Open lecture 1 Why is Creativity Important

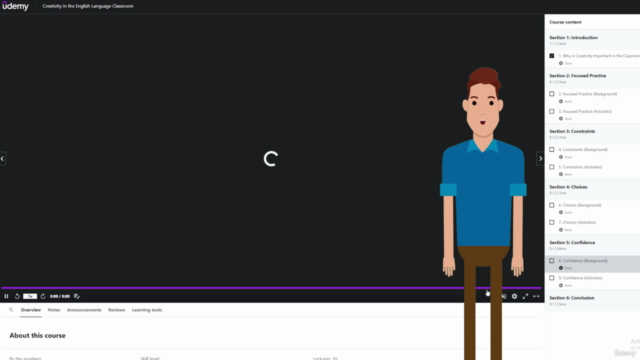tap(599, 56)
